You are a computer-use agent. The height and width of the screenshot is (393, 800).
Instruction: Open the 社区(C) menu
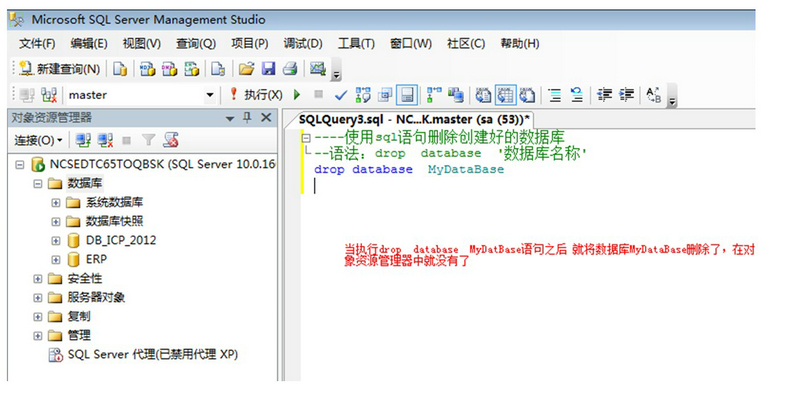pos(466,44)
